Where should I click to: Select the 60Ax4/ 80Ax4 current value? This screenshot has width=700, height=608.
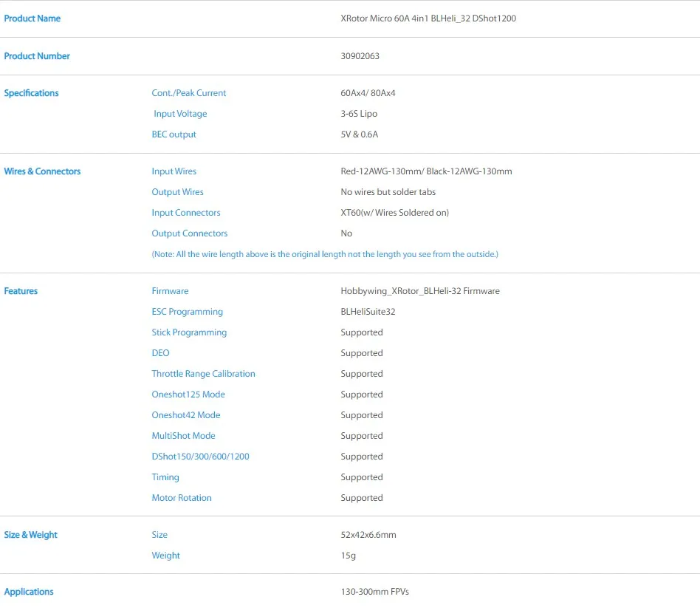(x=368, y=93)
